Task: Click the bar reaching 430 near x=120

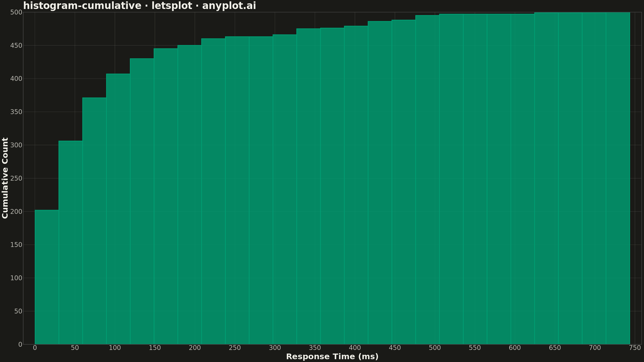Action: pyautogui.click(x=142, y=201)
